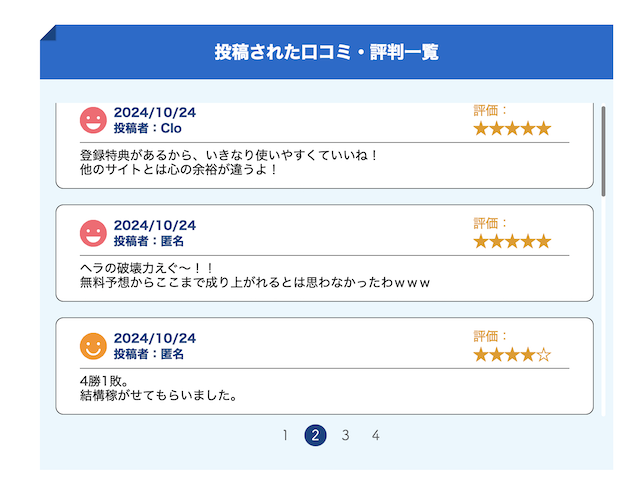Click the 評価 label on 4勝1敗 review

click(490, 336)
